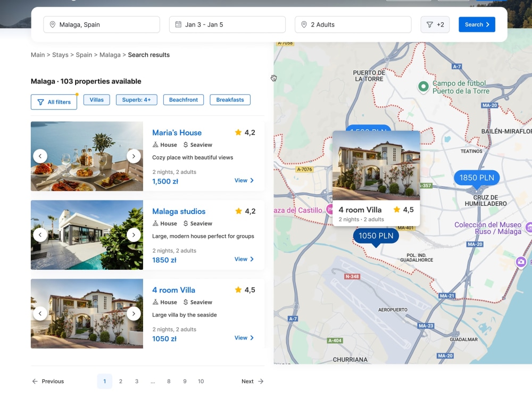Viewport: 532px width, 399px height.
Task: Select page 3 in pagination
Action: tap(137, 381)
